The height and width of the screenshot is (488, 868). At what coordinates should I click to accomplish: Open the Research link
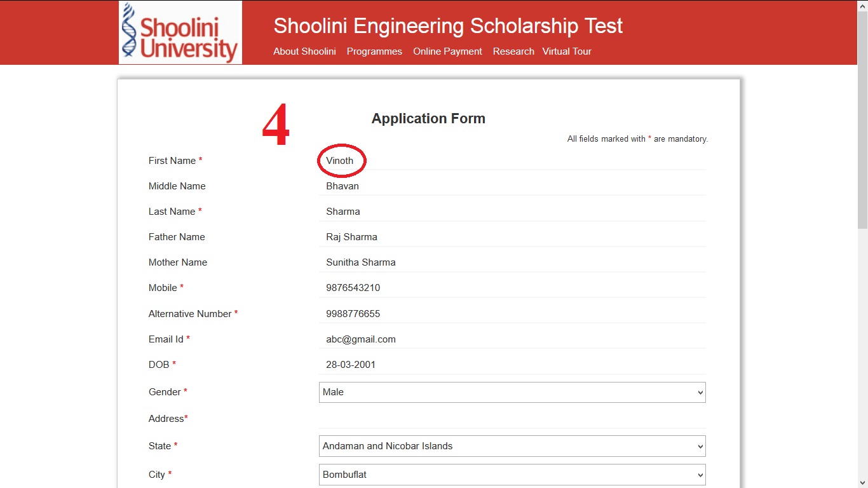tap(513, 51)
